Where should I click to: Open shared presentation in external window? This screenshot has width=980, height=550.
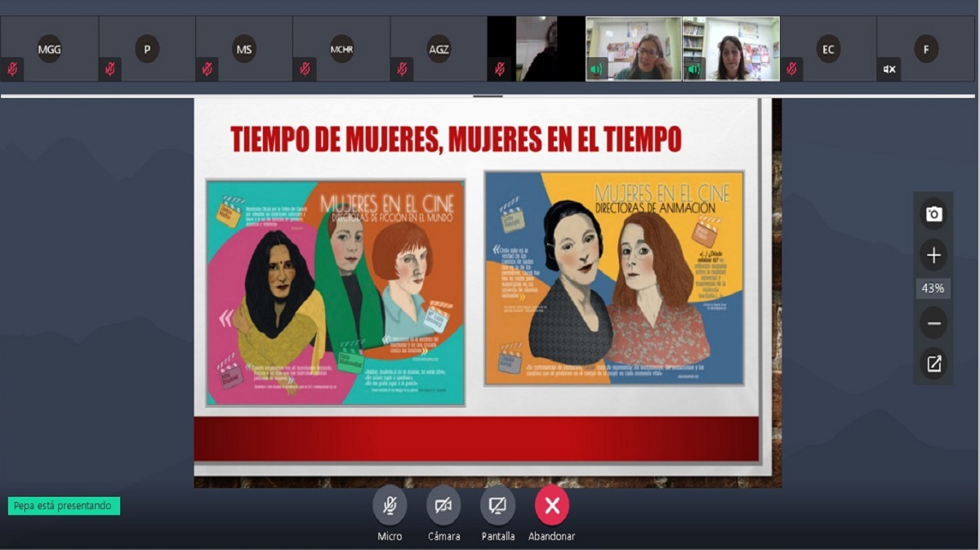click(933, 364)
